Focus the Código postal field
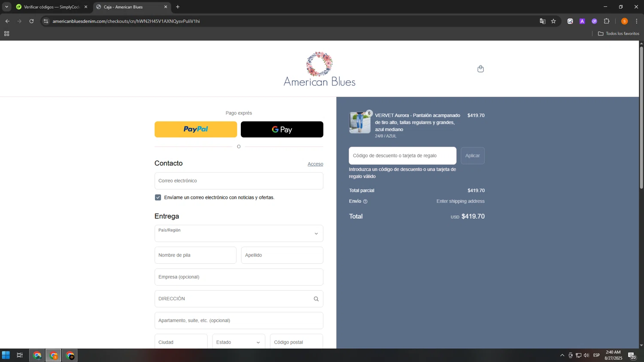Viewport: 644px width, 362px height. coord(297,342)
